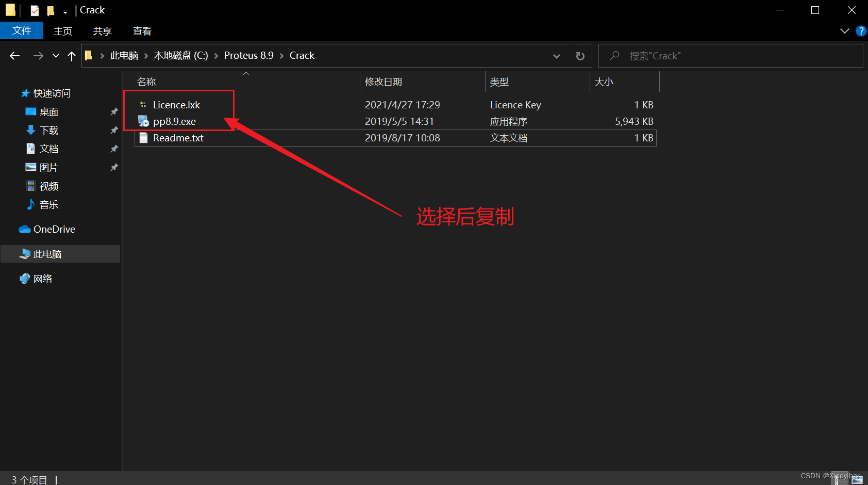Click the 5,943 KB size cell
The width and height of the screenshot is (868, 485).
[634, 121]
